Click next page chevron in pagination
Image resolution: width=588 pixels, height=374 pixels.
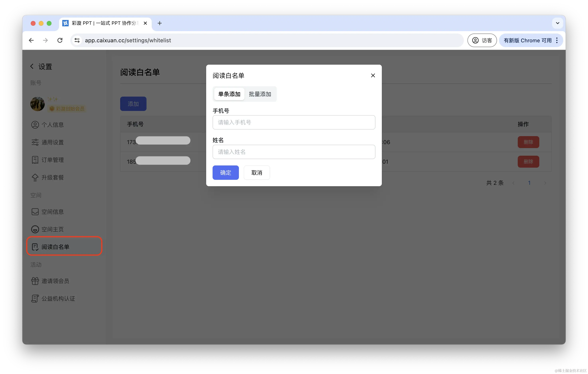point(545,183)
